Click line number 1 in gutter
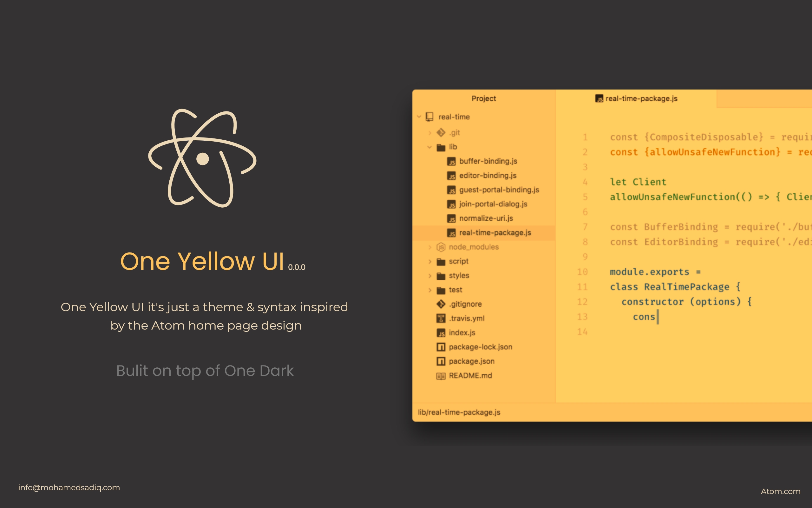The image size is (812, 508). coord(585,137)
